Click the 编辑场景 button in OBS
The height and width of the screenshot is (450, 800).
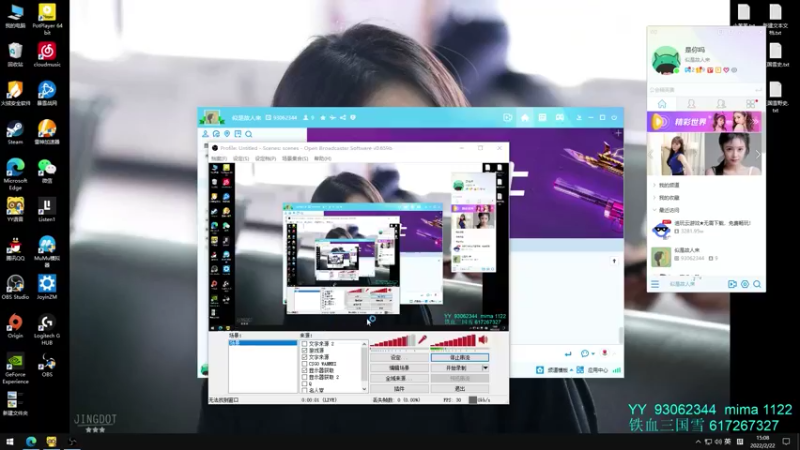399,368
